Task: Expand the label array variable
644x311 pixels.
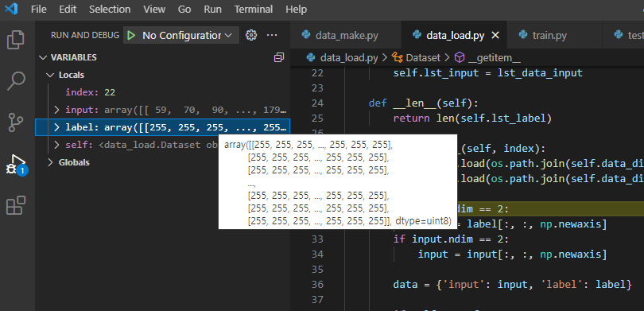Action: tap(56, 127)
